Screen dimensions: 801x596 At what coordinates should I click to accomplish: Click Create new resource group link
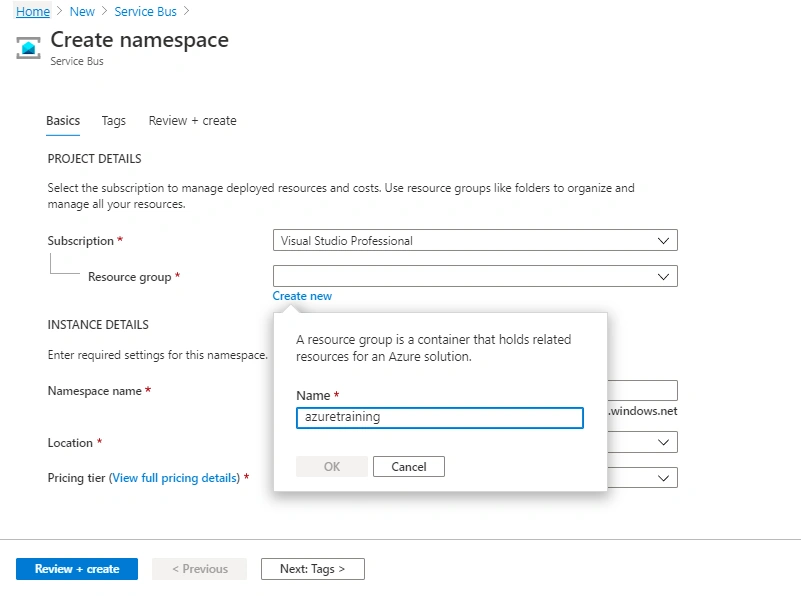click(302, 296)
